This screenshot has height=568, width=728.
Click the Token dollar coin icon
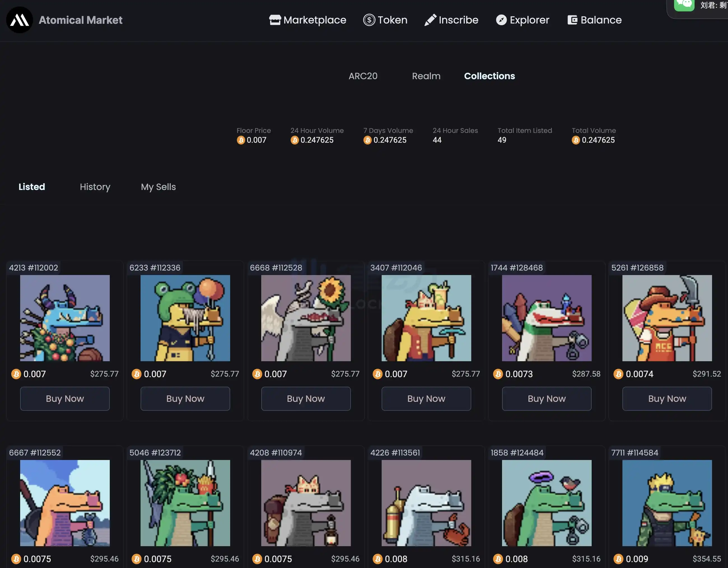coord(369,20)
